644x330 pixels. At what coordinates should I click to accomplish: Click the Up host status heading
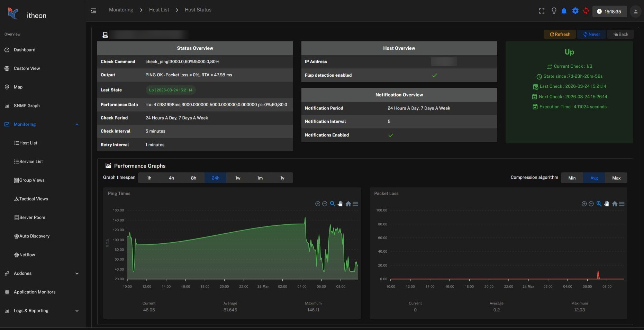point(569,52)
